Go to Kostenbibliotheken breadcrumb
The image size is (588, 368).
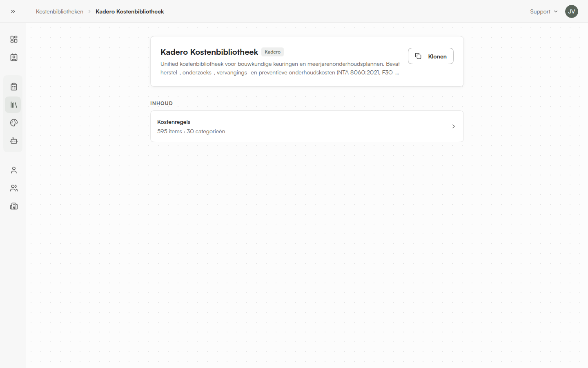coord(60,11)
